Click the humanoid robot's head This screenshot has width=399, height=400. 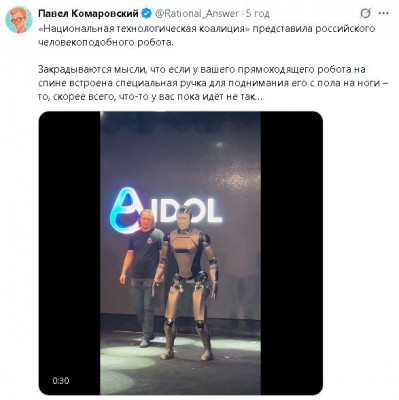(x=184, y=218)
